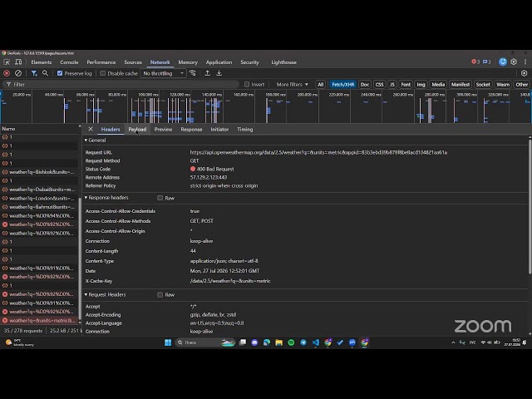Toggle the Doc filter chip
The width and height of the screenshot is (532, 399).
tap(365, 84)
